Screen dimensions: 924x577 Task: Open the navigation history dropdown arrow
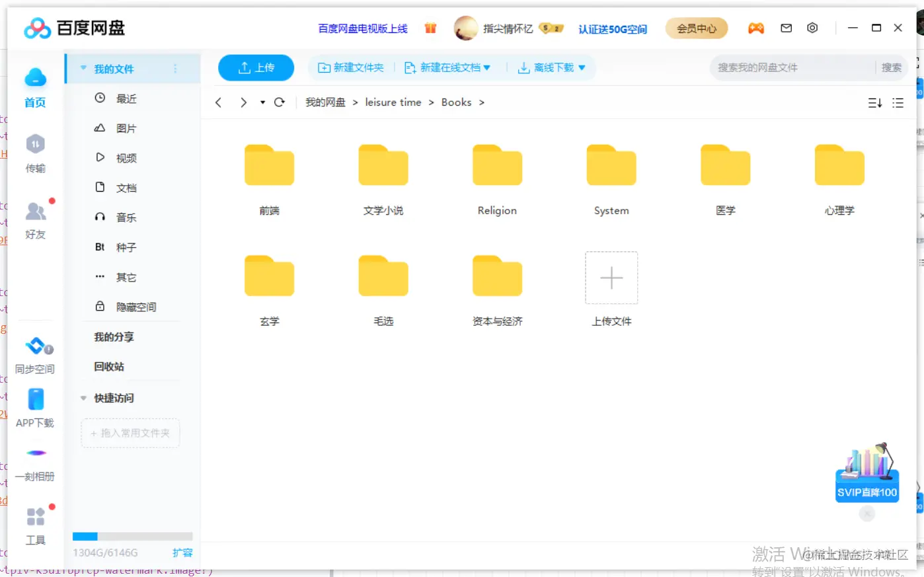click(x=262, y=102)
